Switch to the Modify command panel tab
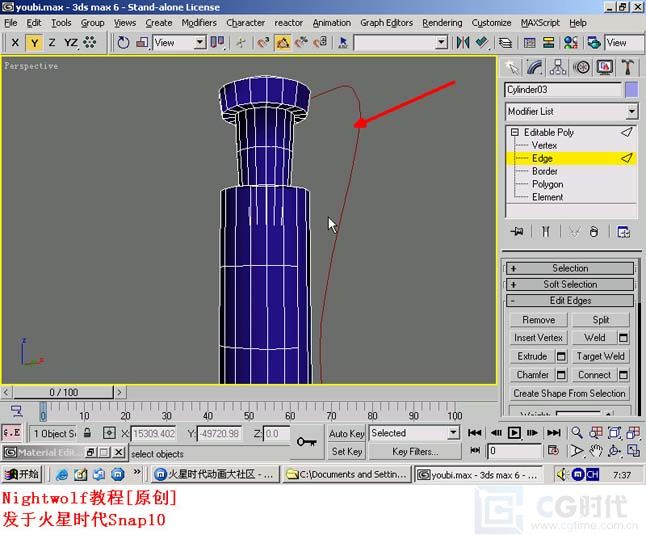This screenshot has height=539, width=646. point(534,67)
